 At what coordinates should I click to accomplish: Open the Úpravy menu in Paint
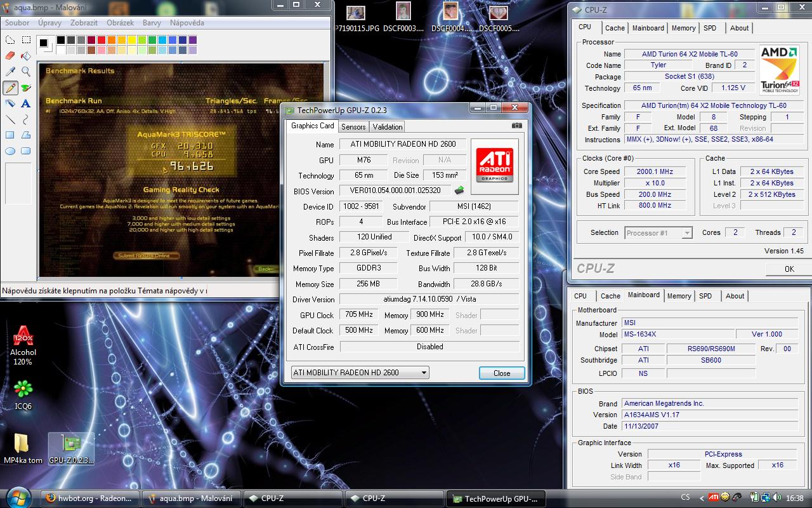point(49,22)
